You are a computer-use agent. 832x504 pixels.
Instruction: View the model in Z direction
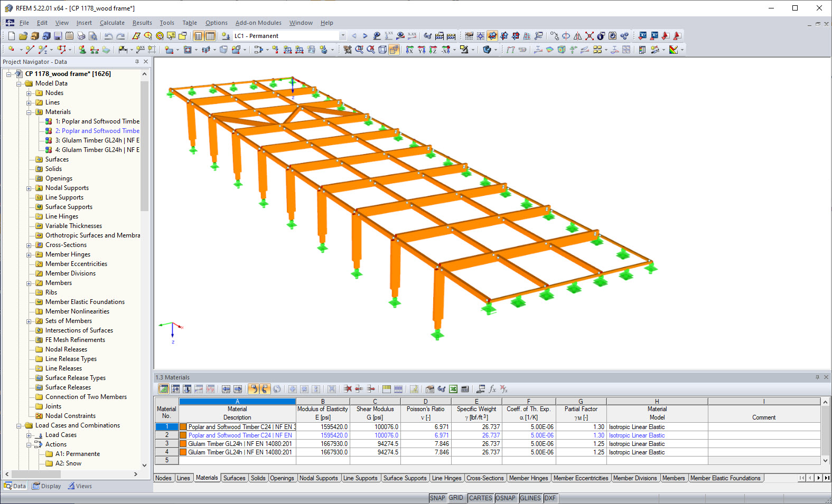point(433,50)
